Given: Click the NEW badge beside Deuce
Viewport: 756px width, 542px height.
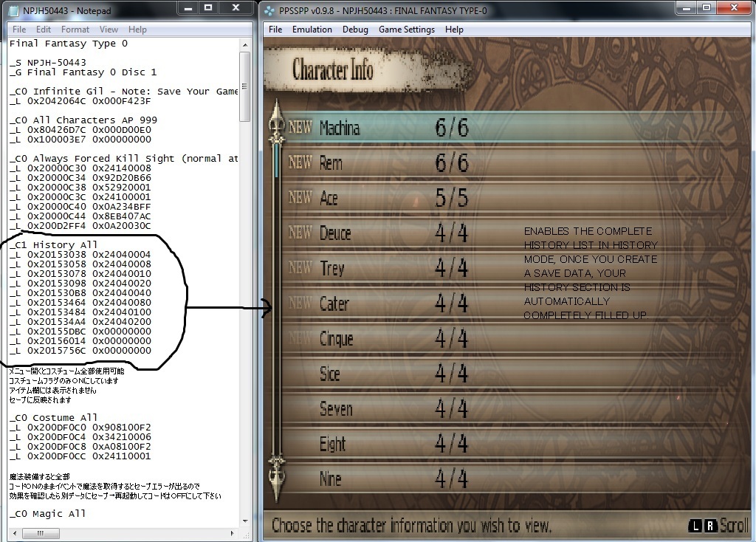Looking at the screenshot, I should pyautogui.click(x=300, y=233).
